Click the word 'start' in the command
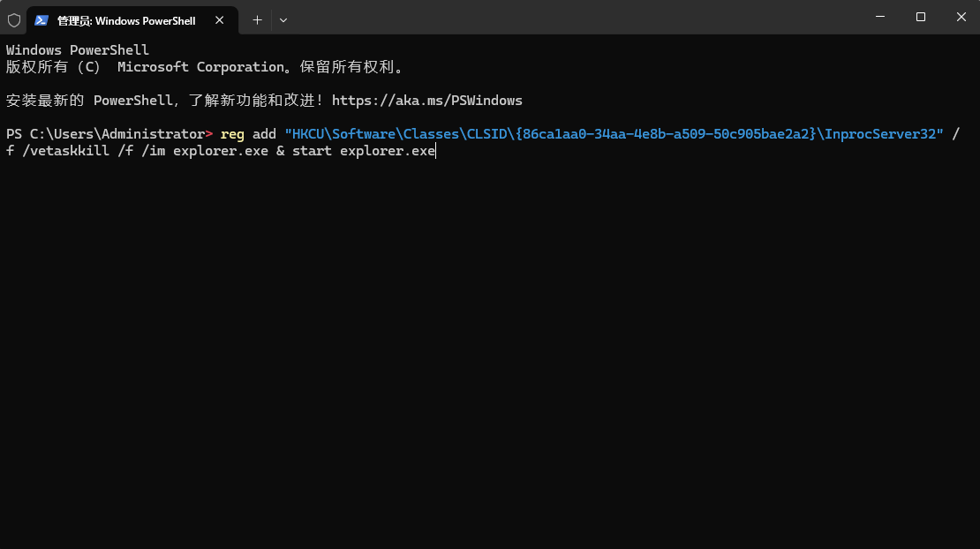This screenshot has height=549, width=980. click(312, 151)
